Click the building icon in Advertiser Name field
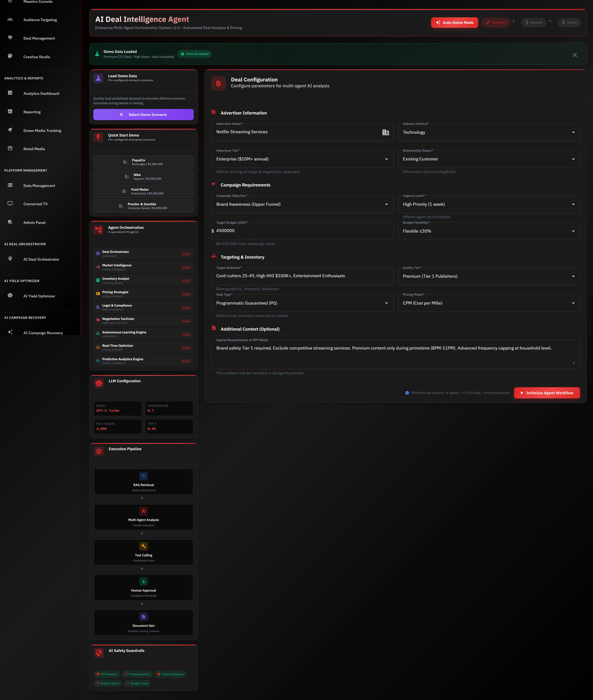Screen dimensions: 593x700 pos(385,132)
